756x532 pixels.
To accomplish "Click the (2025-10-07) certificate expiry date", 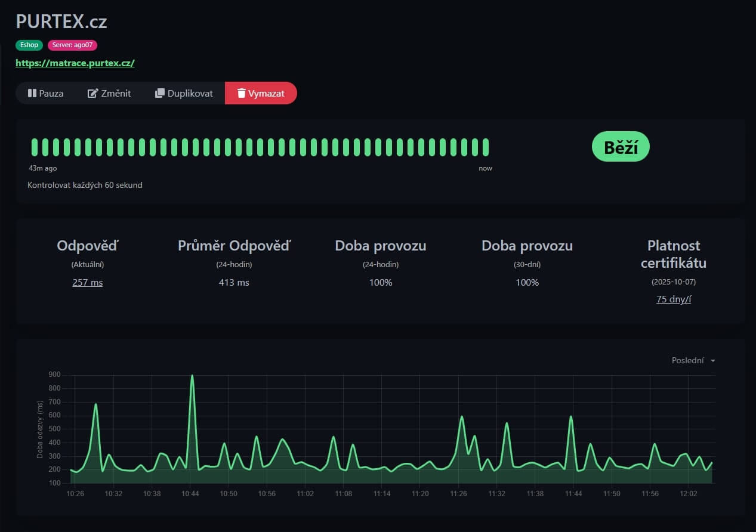I will click(x=674, y=282).
